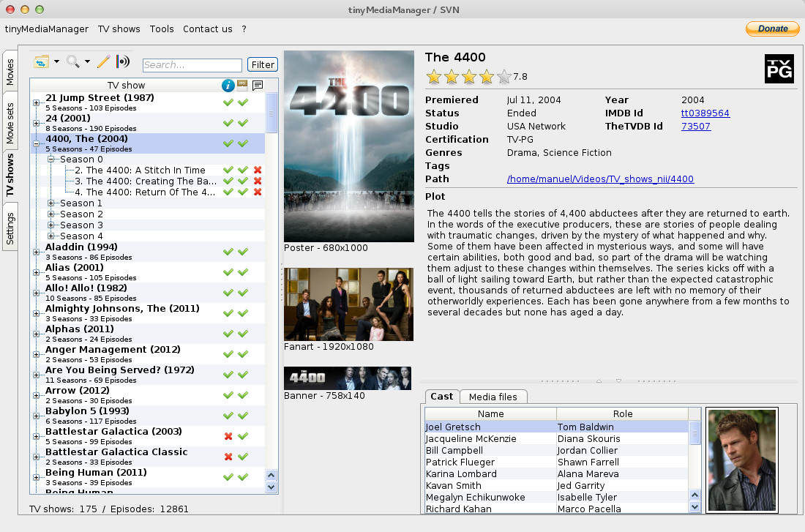Expand the Season 4 node
The width and height of the screenshot is (805, 532).
pos(50,236)
